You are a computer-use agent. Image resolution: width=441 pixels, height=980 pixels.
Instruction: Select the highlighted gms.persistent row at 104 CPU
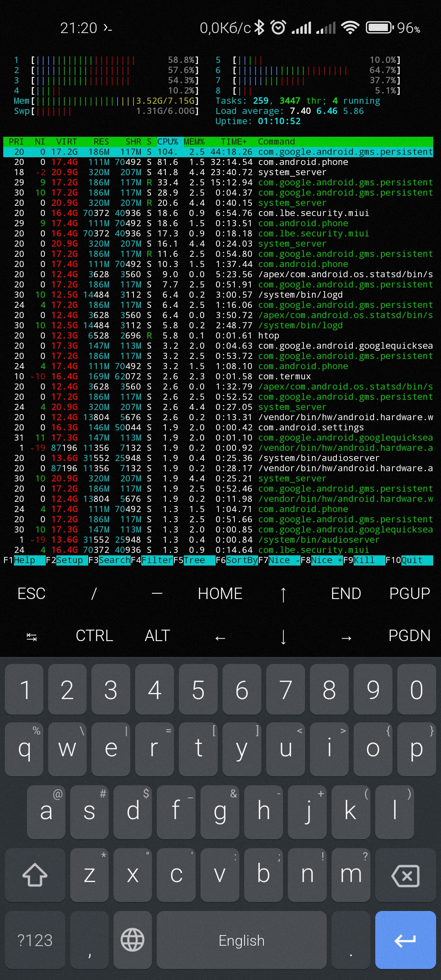coord(218,152)
